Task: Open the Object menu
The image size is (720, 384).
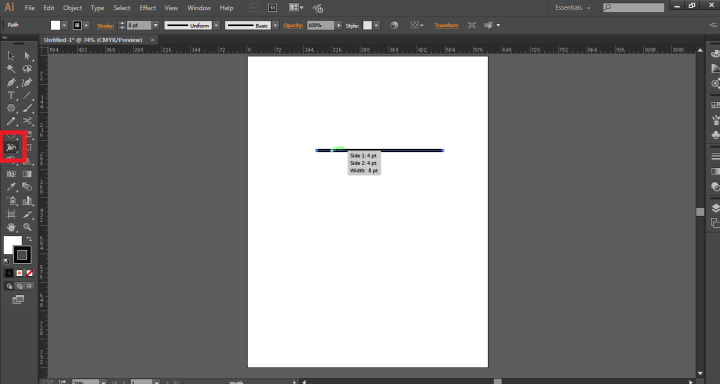Action: click(x=72, y=8)
